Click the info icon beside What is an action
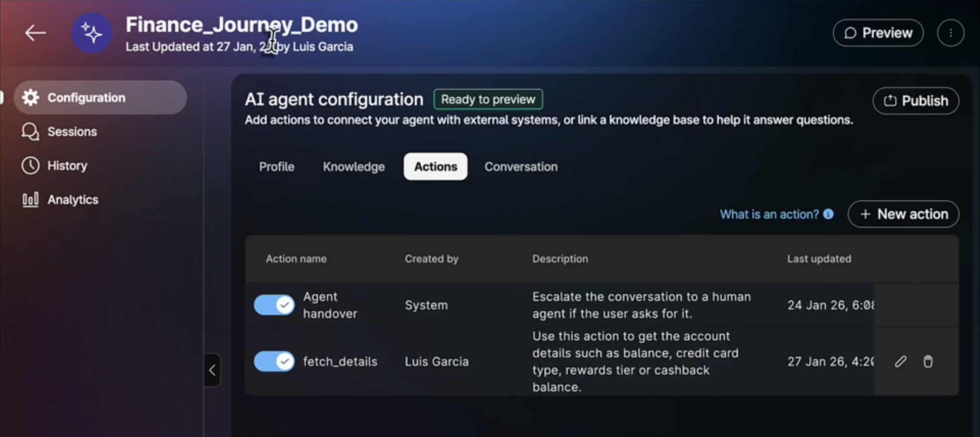This screenshot has height=437, width=980. coord(828,214)
